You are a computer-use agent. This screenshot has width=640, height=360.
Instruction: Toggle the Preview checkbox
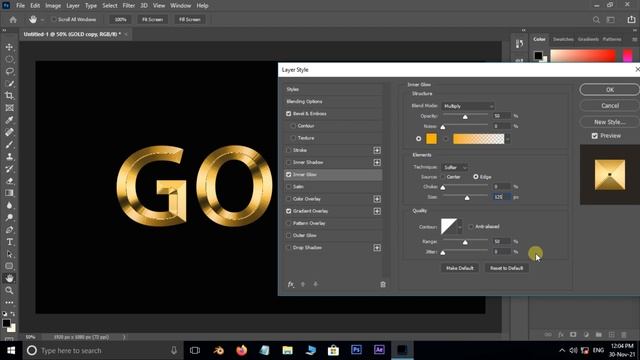pos(595,136)
